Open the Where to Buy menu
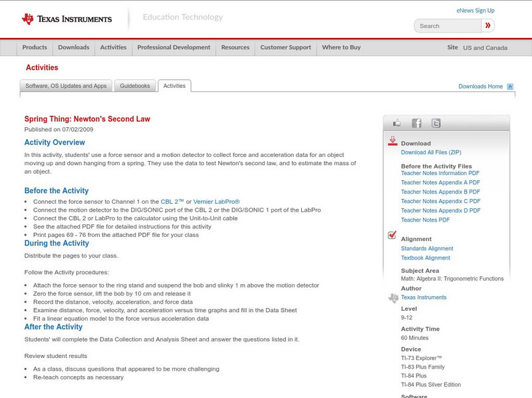 (x=343, y=47)
